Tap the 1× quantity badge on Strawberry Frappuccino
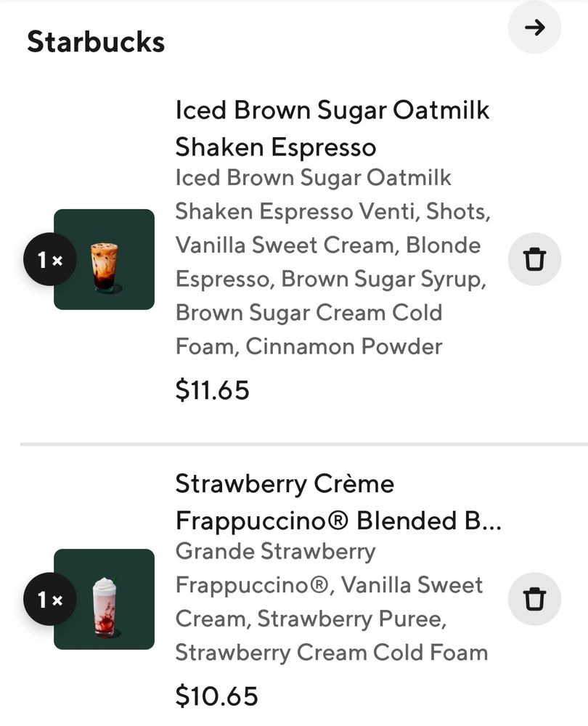 click(49, 599)
